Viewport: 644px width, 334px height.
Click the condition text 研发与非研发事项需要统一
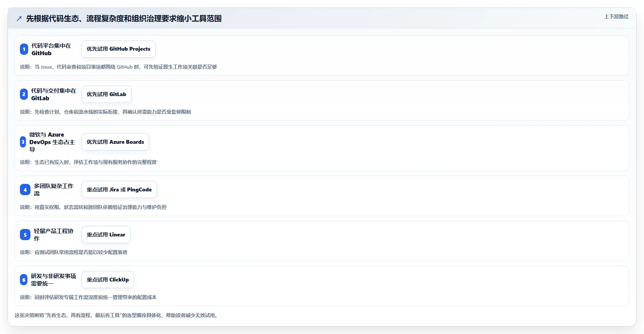click(x=54, y=280)
